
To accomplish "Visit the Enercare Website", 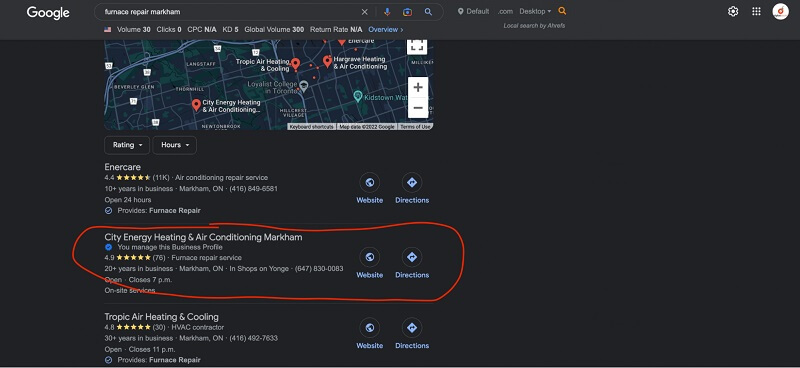I will pos(369,188).
